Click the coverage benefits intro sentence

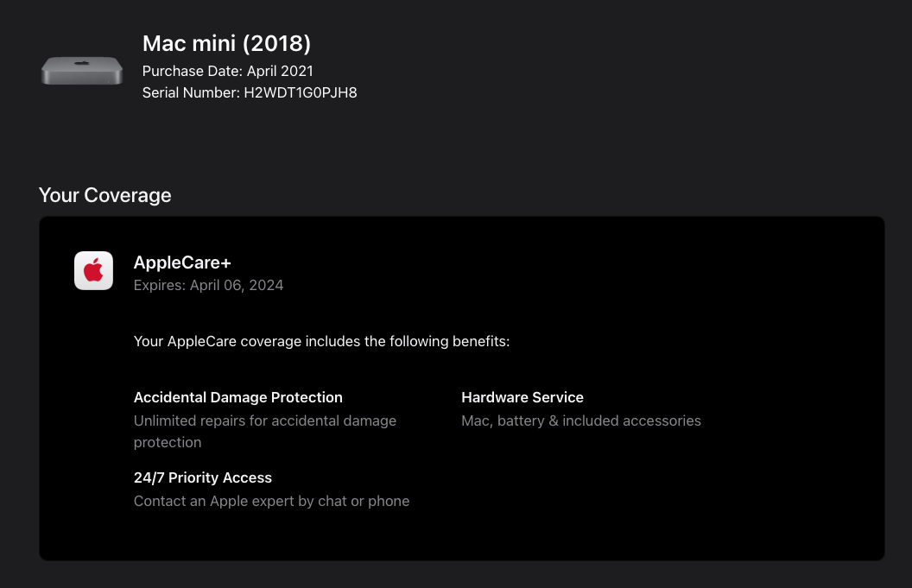[x=321, y=341]
